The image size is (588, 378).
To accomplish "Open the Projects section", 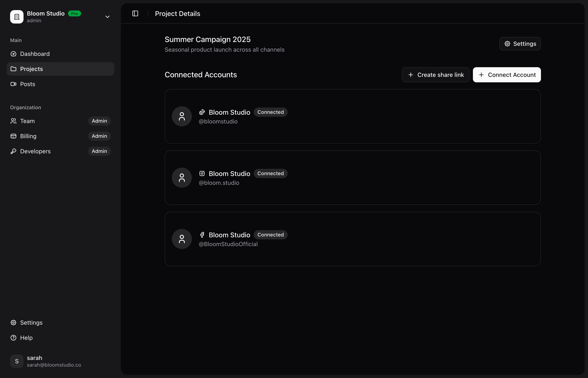I will coord(31,69).
